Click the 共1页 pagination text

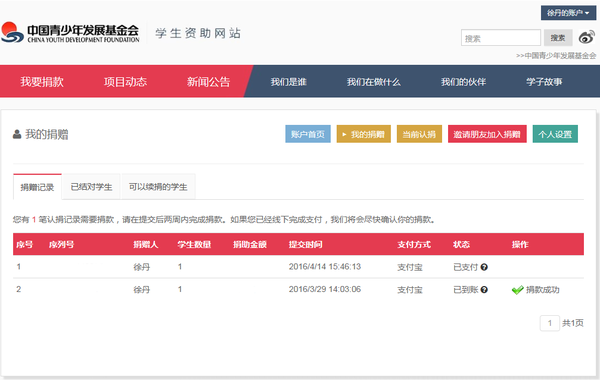572,323
